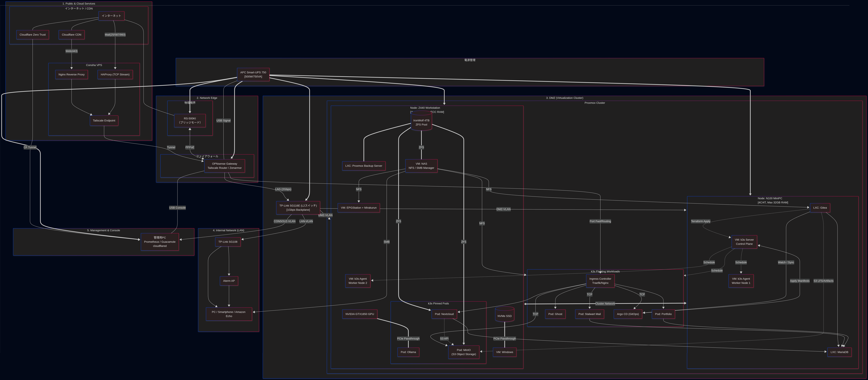Screen dimensions: 868x380
Task: Click the Watch / Sync edge label
Action: point(786,263)
